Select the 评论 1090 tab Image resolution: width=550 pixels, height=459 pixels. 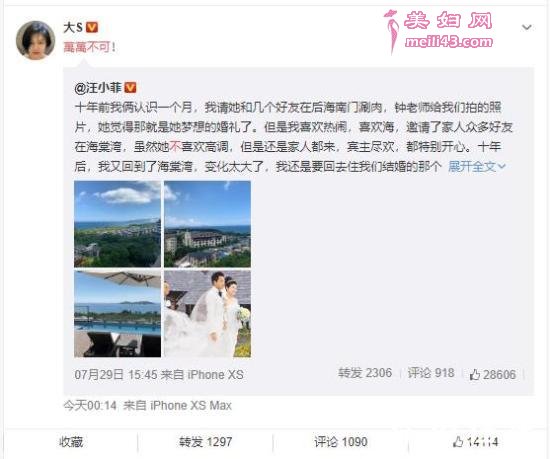341,442
